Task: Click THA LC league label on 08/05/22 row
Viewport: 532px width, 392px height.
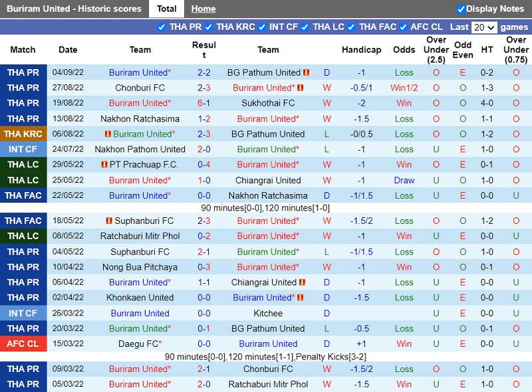Action: point(23,236)
